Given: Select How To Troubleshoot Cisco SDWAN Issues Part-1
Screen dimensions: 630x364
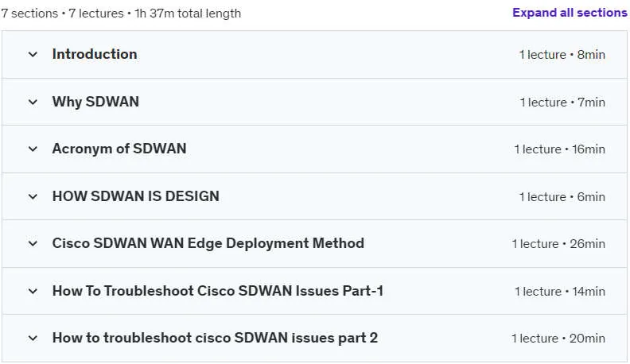Looking at the screenshot, I should point(218,291).
